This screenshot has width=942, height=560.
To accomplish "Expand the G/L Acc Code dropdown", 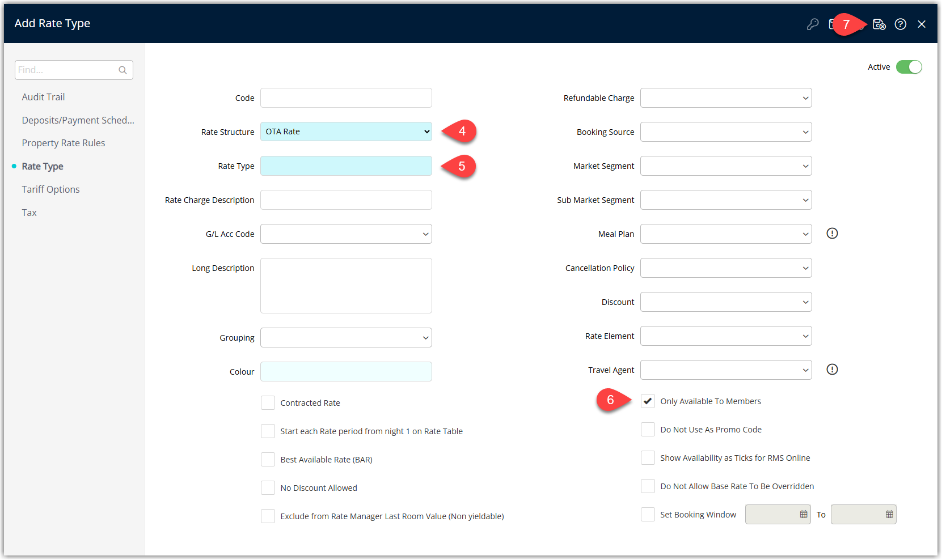I will coord(346,234).
